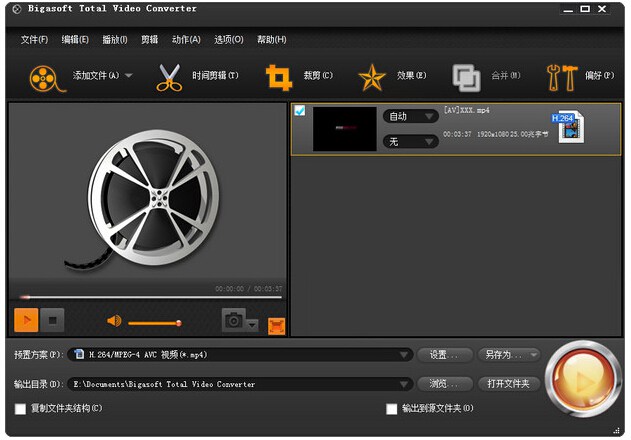Start playback with orange play button
The image size is (631, 440).
(26, 320)
